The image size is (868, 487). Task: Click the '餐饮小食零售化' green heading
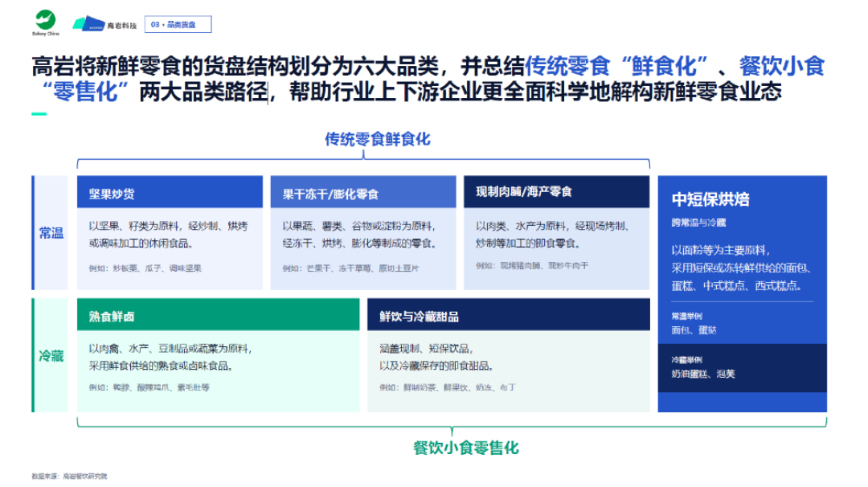465,448
